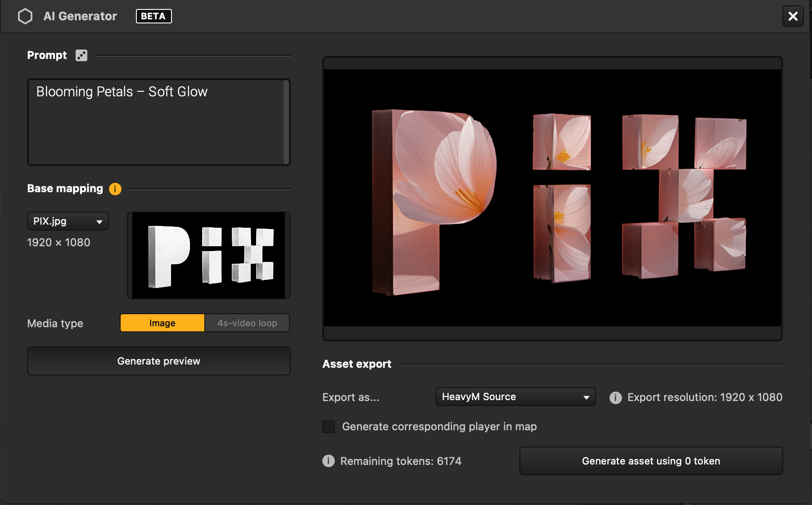Viewport: 812px width, 505px height.
Task: Click the BETA badge
Action: (153, 16)
